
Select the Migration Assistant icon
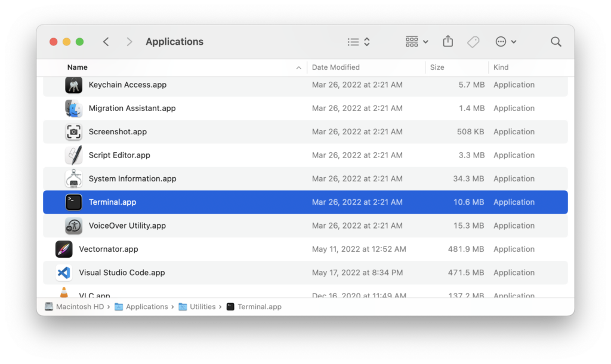[x=73, y=108]
